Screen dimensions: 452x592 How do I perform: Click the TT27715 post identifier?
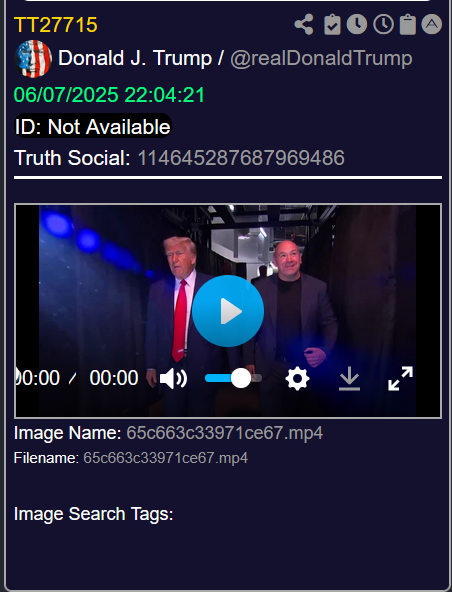pos(56,25)
